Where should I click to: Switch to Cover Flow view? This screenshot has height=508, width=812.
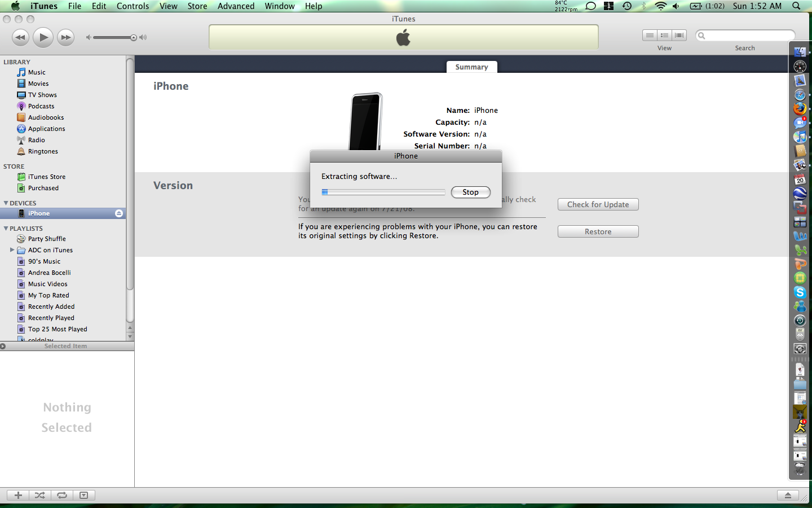[679, 35]
